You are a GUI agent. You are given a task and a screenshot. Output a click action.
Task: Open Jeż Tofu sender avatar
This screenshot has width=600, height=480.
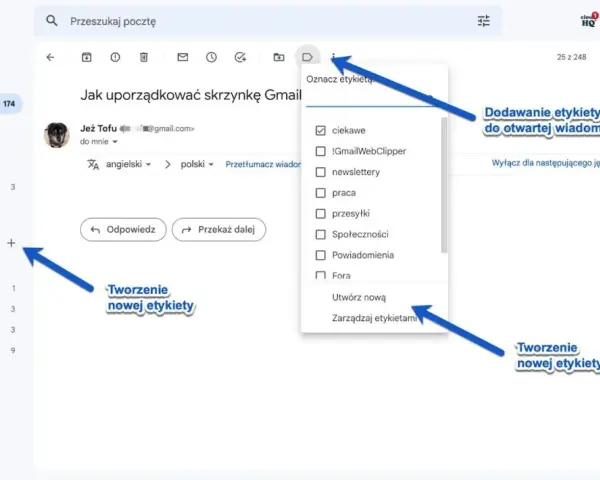pyautogui.click(x=57, y=135)
